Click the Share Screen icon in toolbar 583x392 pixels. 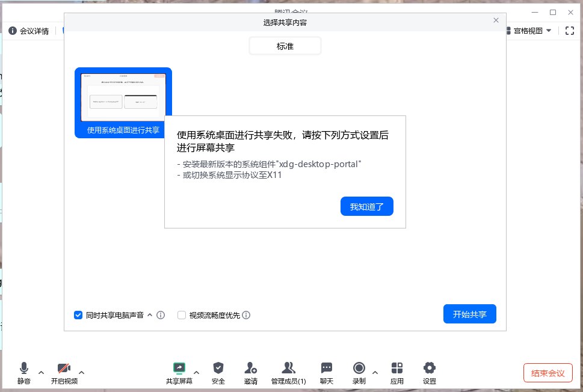tap(179, 368)
